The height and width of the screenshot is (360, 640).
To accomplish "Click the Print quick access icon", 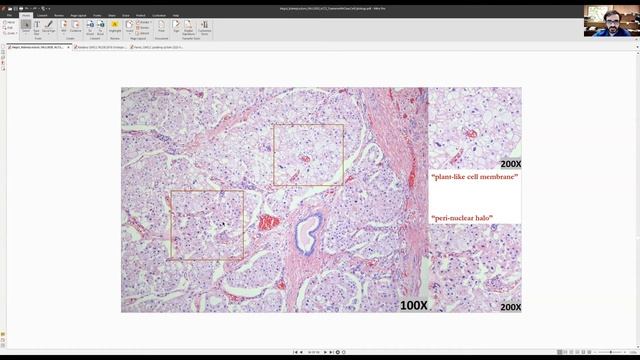I will coord(21,8).
